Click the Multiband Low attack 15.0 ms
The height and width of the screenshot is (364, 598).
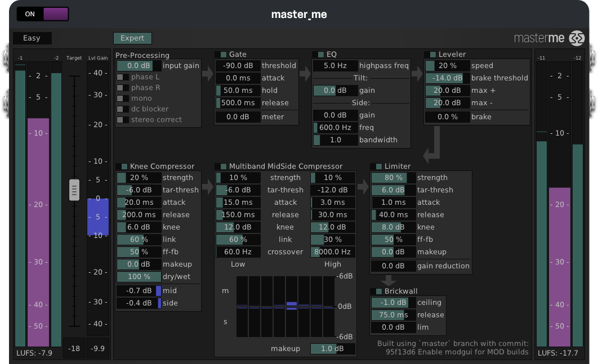click(238, 203)
